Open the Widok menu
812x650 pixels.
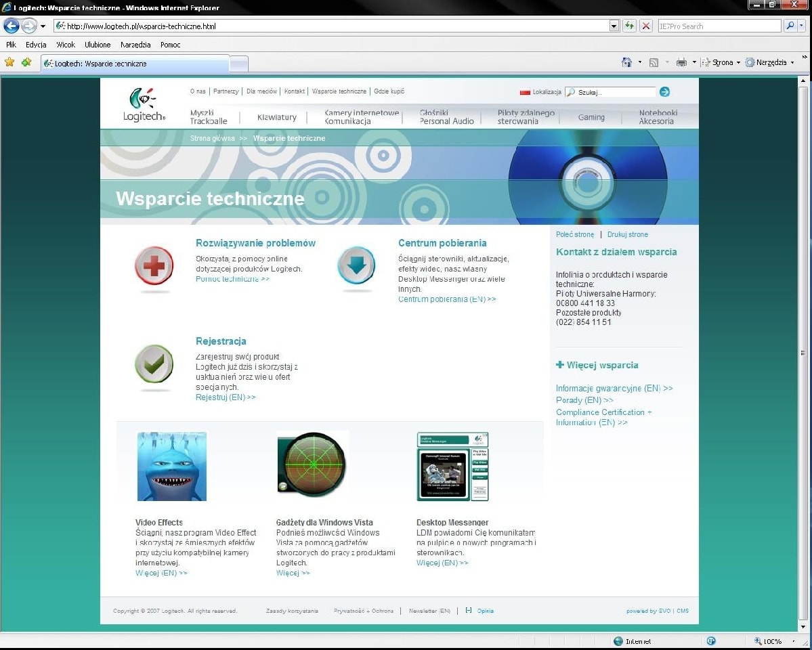point(66,45)
